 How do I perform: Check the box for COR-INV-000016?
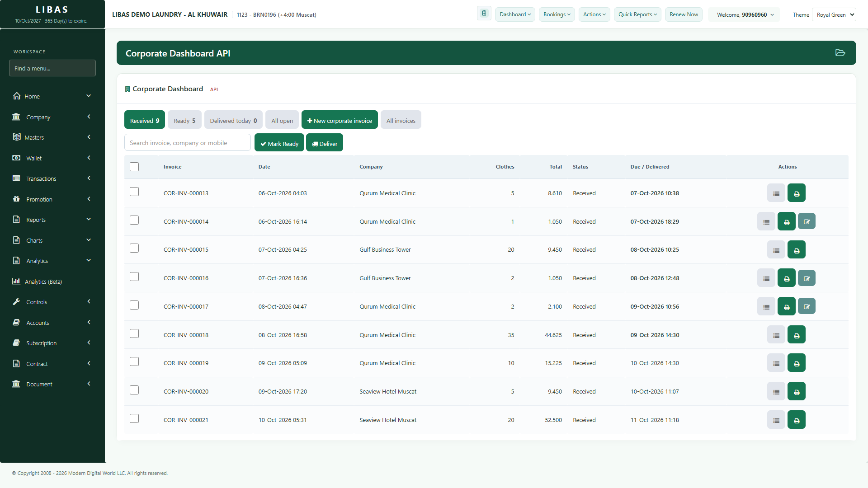(x=134, y=277)
